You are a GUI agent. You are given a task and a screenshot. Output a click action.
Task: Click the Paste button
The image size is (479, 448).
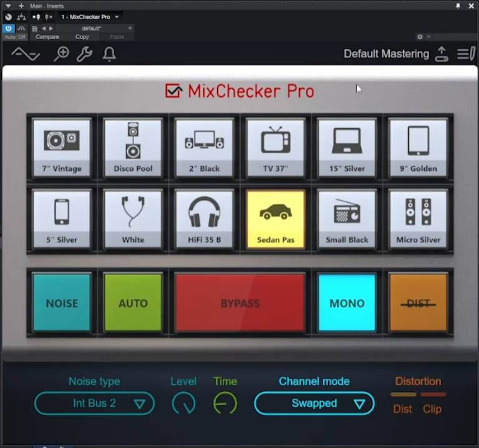[117, 37]
